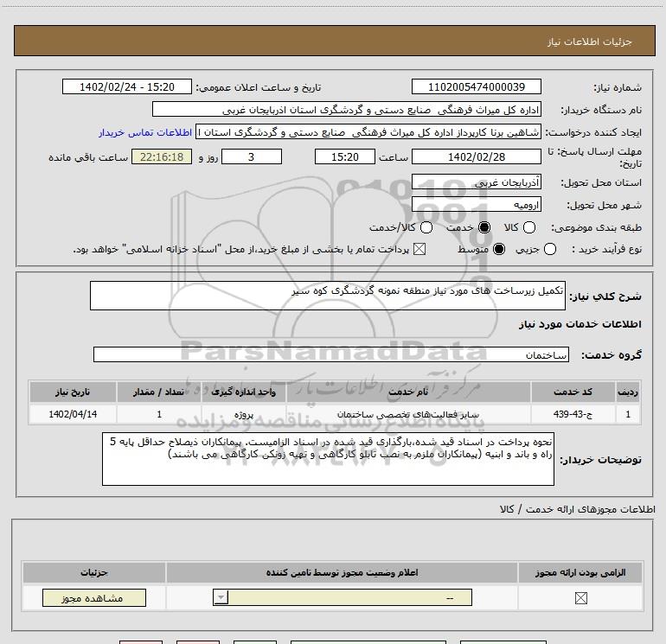Click the توضیحات خریدار text area

coord(328,459)
